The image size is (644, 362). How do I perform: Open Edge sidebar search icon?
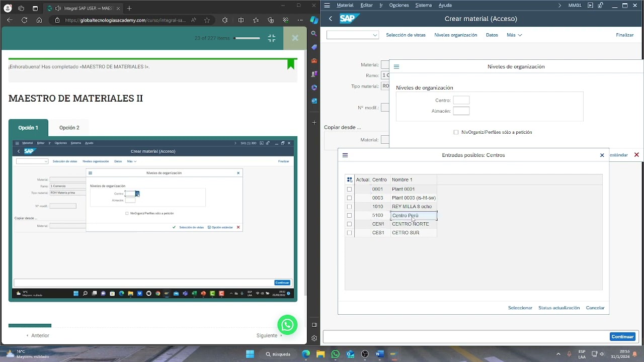(314, 34)
